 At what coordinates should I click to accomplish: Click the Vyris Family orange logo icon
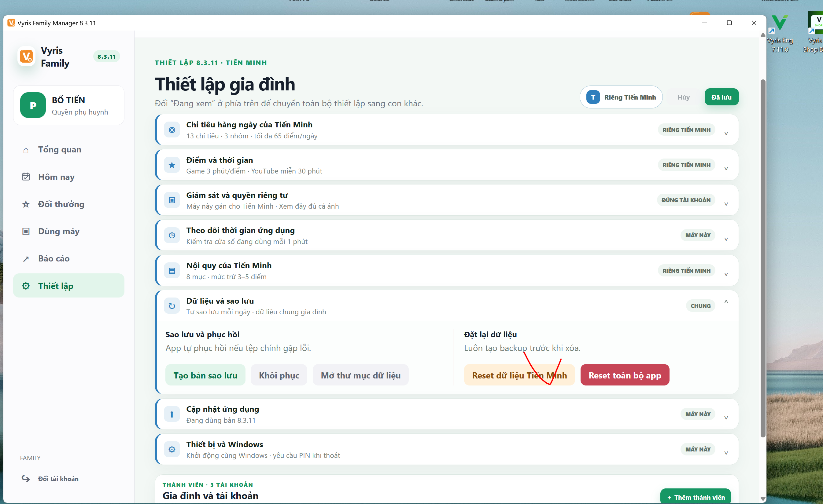[x=26, y=57]
